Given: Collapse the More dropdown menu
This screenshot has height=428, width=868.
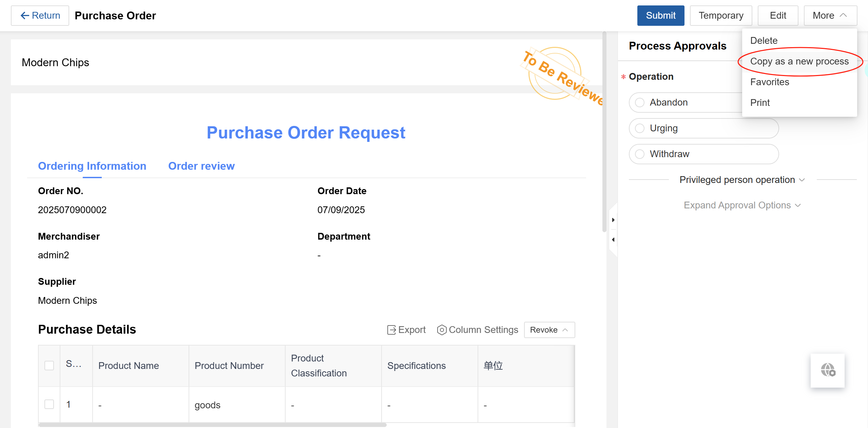Looking at the screenshot, I should 830,16.
